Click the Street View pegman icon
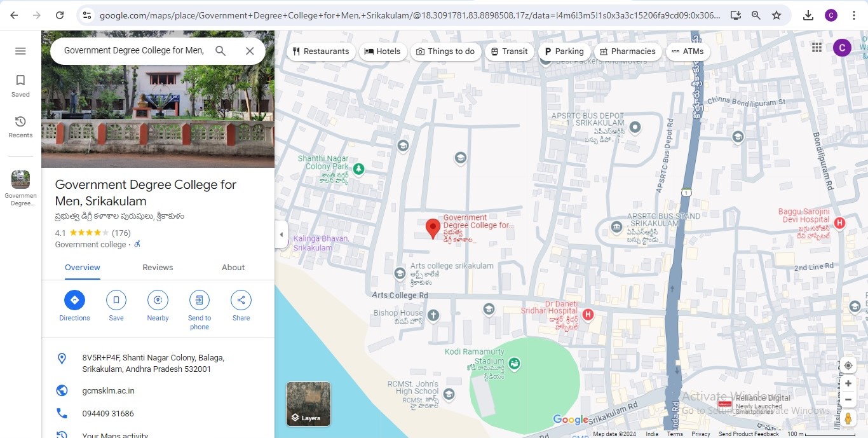 tap(848, 418)
